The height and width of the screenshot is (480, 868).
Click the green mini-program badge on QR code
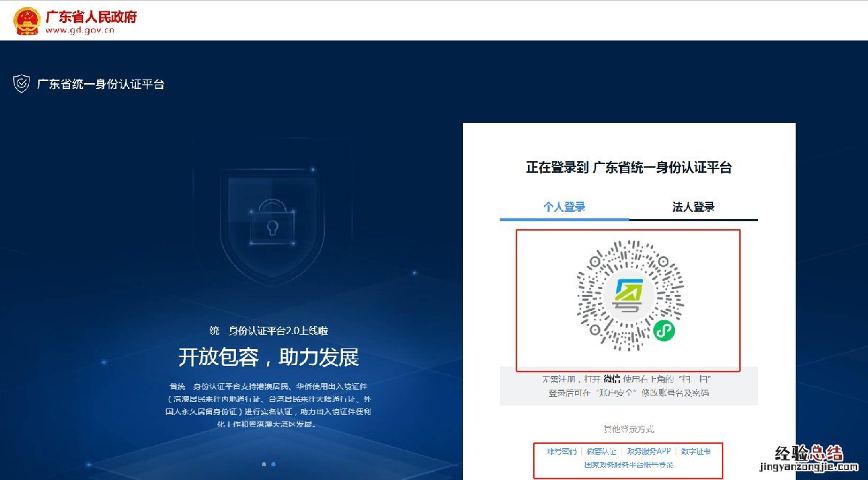tap(664, 331)
